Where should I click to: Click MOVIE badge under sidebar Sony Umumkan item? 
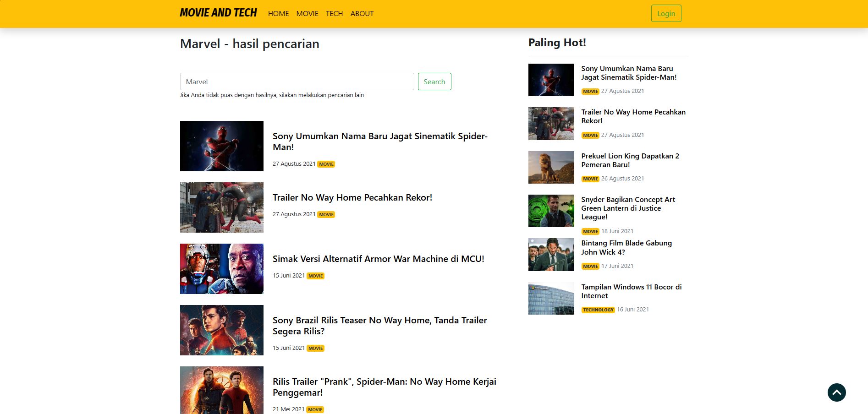click(590, 92)
